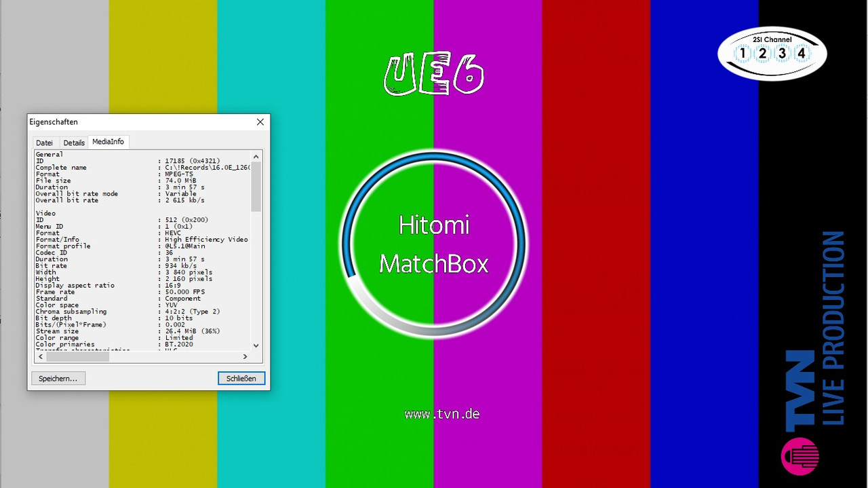The height and width of the screenshot is (488, 868).
Task: Click the vertical scrollbar up arrow
Action: (x=256, y=157)
